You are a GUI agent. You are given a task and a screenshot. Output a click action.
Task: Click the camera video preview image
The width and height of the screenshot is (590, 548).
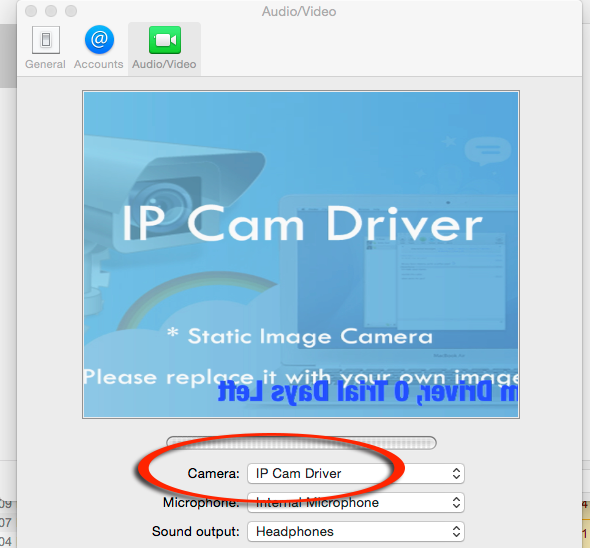pyautogui.click(x=301, y=254)
